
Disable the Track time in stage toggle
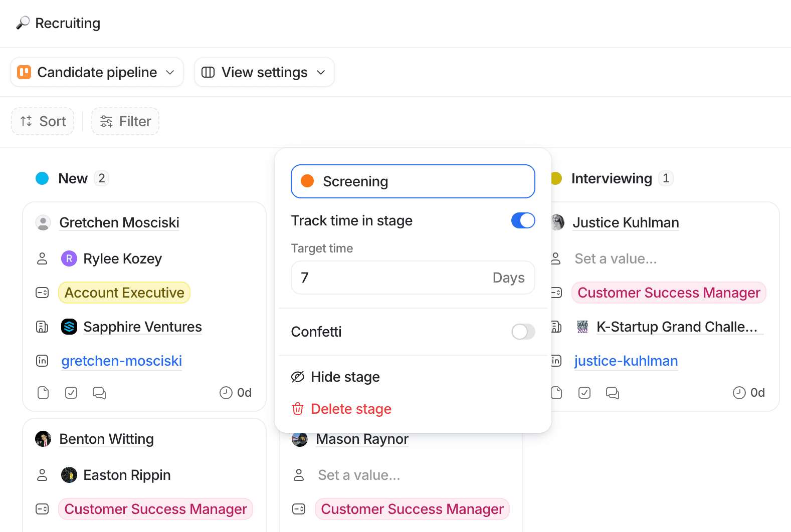[523, 220]
